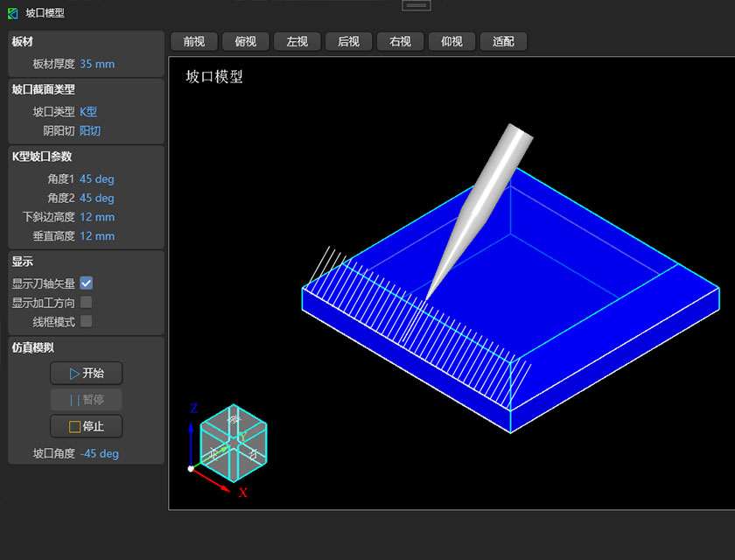The image size is (735, 560).
Task: Select the 左视 left view button
Action: (x=297, y=42)
